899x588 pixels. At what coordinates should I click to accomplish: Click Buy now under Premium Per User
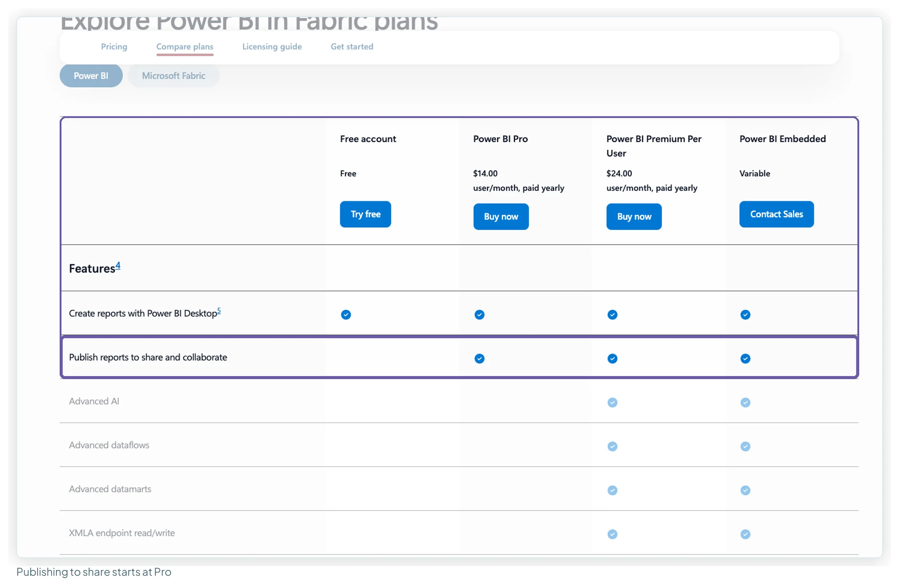(x=634, y=217)
